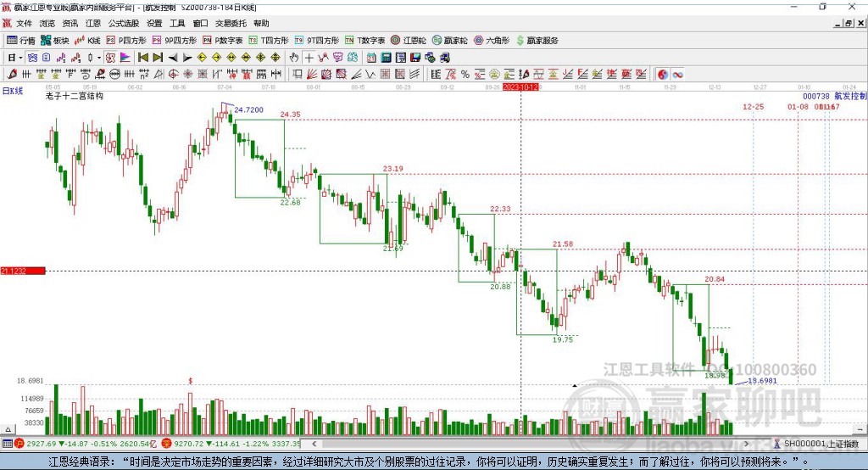This screenshot has width=868, height=470.
Task: Select the percent % tool icon
Action: point(465,75)
